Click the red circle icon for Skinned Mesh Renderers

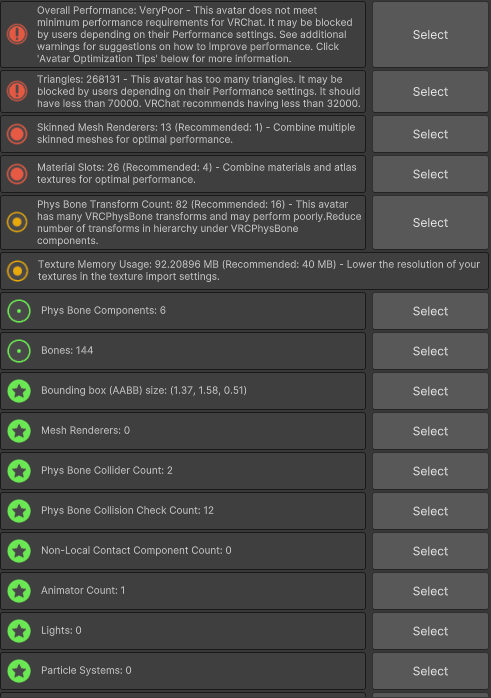point(17,134)
